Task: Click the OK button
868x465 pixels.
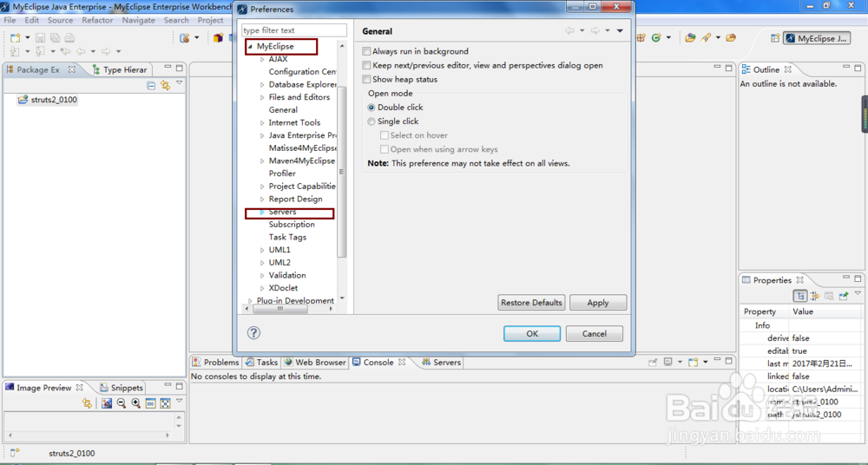Action: point(532,333)
